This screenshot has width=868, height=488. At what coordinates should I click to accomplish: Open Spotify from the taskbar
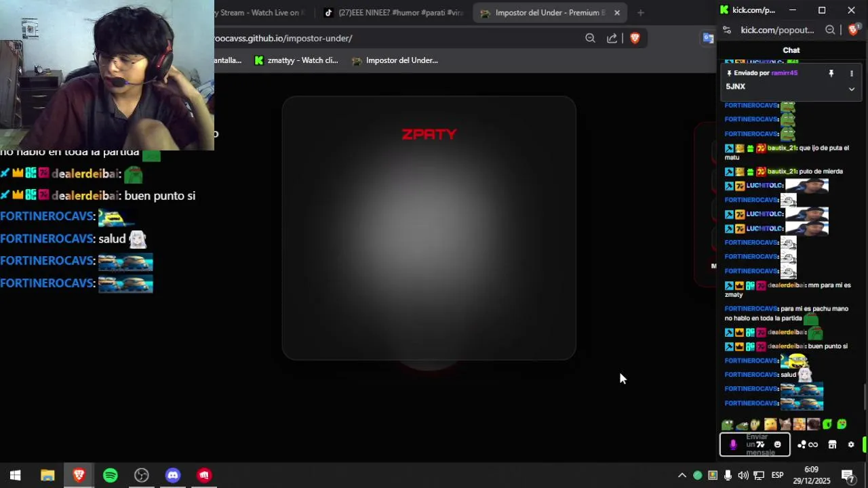(x=111, y=475)
